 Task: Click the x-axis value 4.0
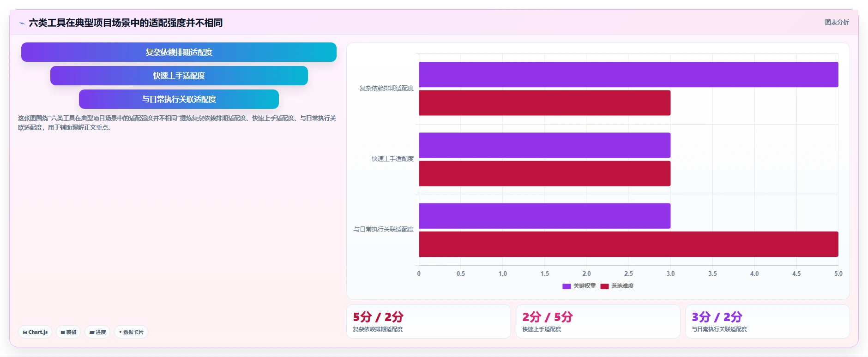tap(754, 274)
